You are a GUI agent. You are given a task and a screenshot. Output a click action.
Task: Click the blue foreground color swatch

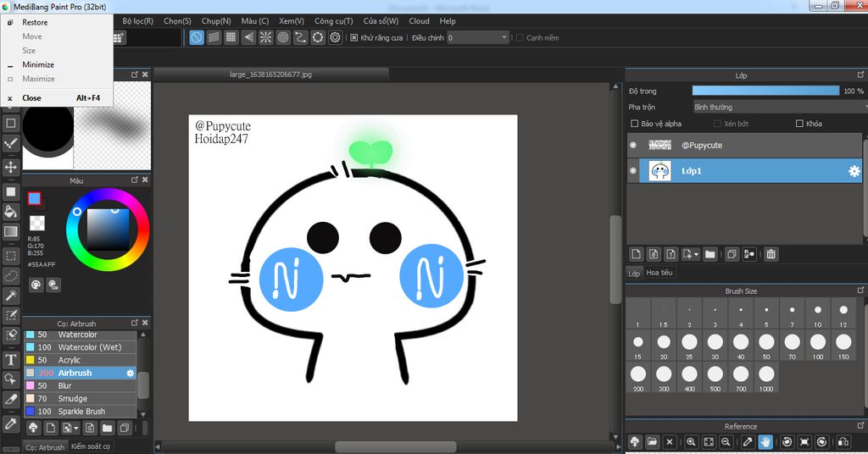(x=34, y=198)
